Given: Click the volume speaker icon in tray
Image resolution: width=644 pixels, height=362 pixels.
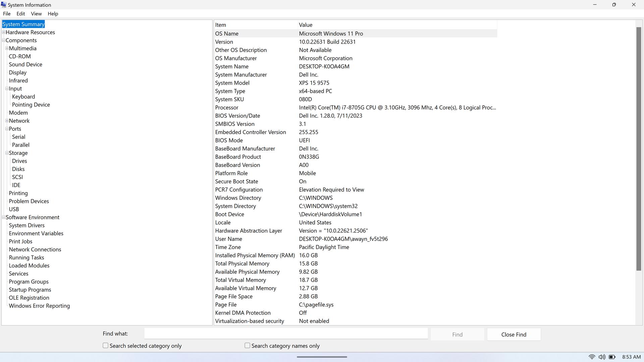Looking at the screenshot, I should 602,357.
